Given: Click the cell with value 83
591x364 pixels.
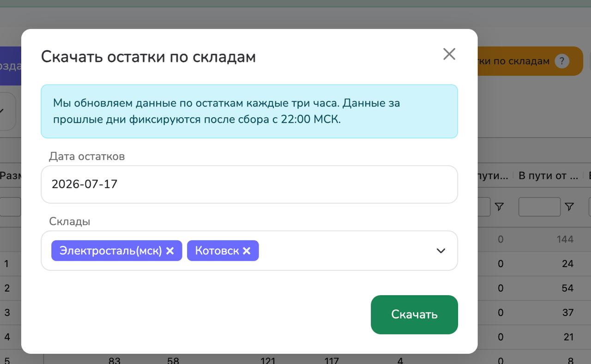Looking at the screenshot, I should [x=114, y=360].
